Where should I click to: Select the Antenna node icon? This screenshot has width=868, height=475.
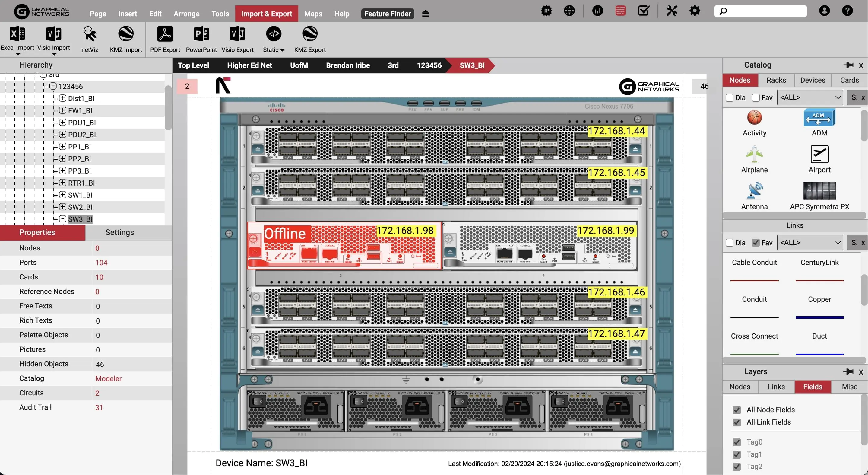click(754, 191)
